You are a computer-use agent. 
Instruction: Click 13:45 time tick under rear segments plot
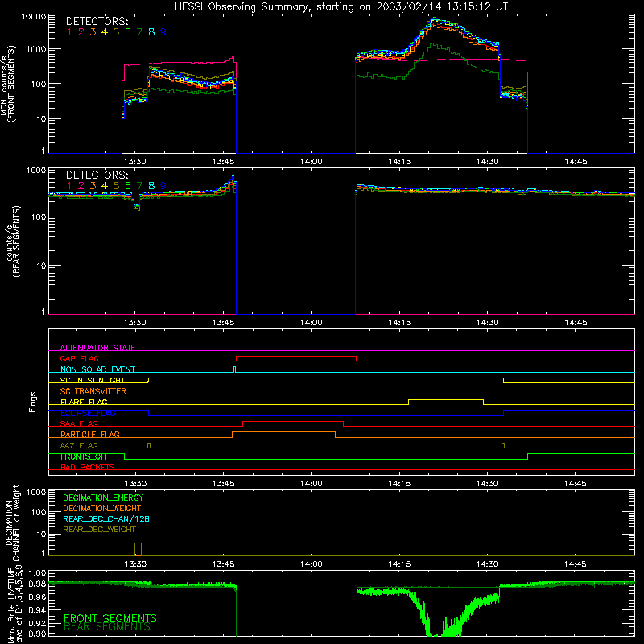pyautogui.click(x=223, y=323)
